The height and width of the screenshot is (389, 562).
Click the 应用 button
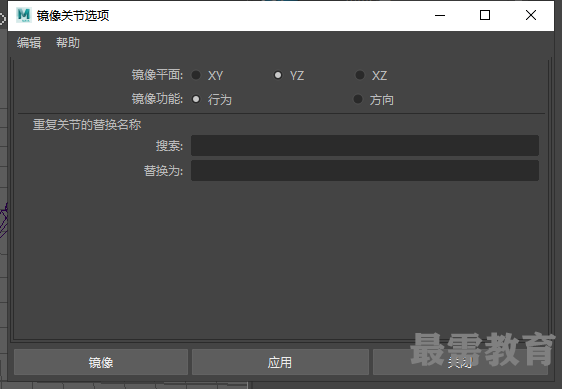[280, 362]
